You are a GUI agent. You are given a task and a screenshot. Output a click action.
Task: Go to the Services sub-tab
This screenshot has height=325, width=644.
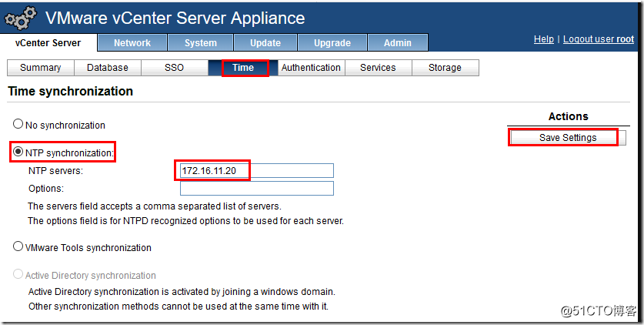pyautogui.click(x=378, y=68)
